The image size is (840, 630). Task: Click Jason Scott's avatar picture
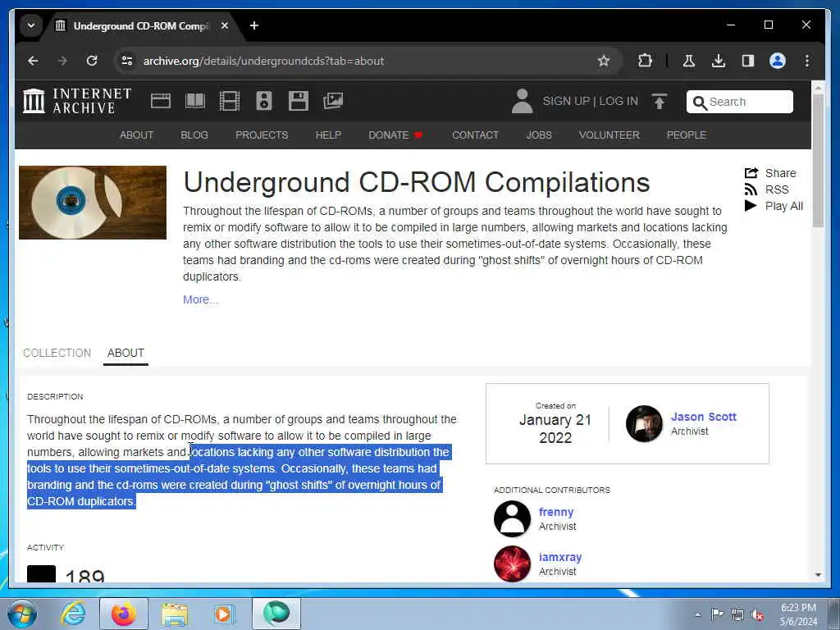tap(644, 424)
